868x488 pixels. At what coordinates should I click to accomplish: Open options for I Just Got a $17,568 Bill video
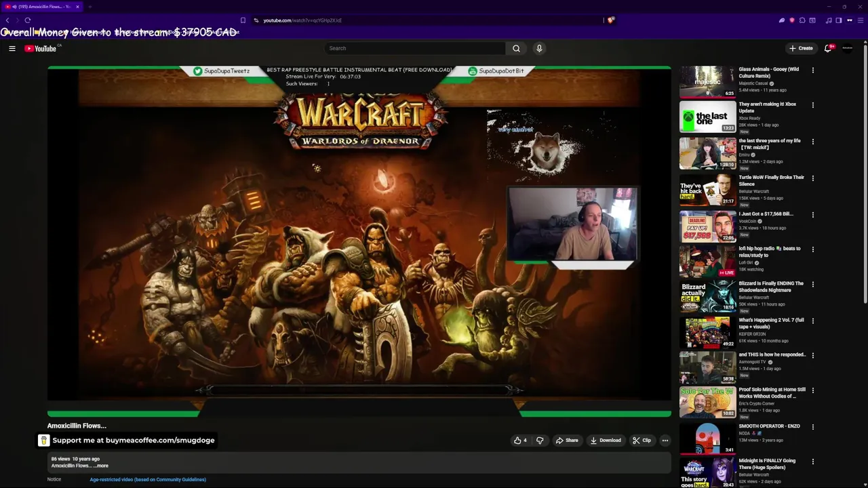pos(812,215)
